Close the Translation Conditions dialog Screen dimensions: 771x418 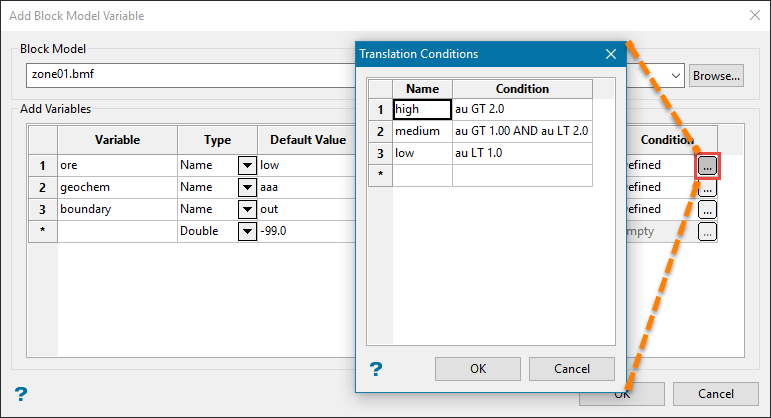coord(610,54)
